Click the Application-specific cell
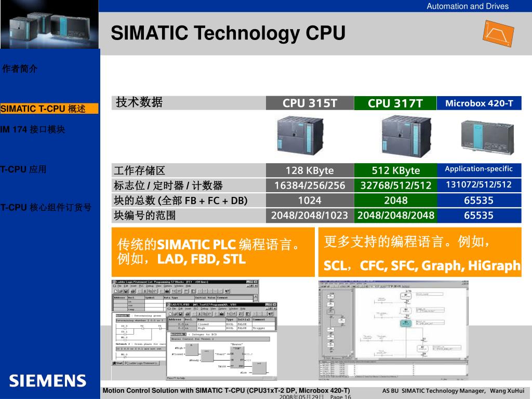Screen dimensions: 532x399 (x=479, y=170)
